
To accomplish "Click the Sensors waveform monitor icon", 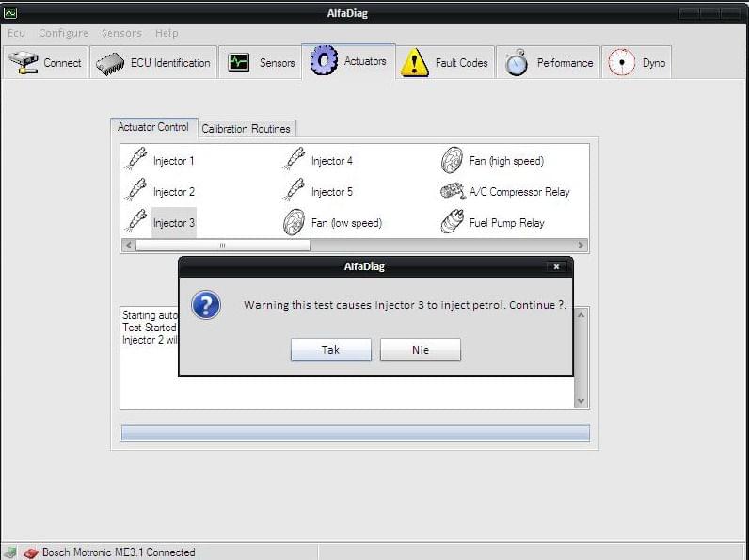I will [238, 63].
